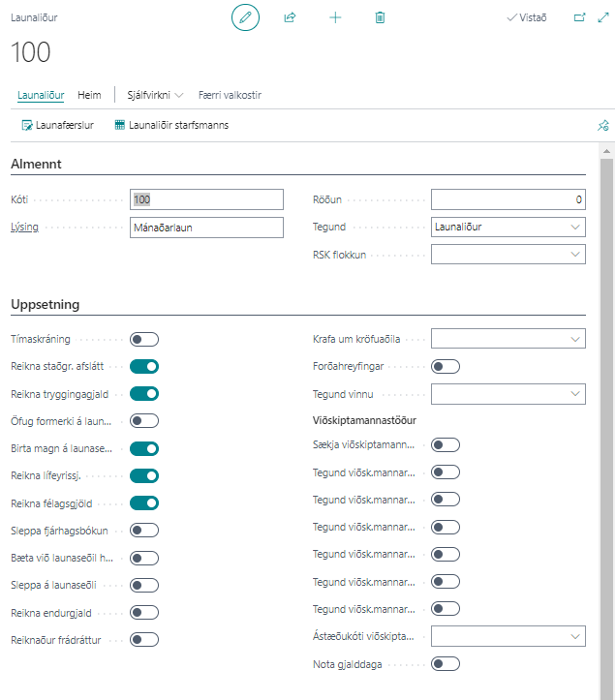Open the Sjálfvirkni menu
The image size is (616, 700).
(155, 95)
